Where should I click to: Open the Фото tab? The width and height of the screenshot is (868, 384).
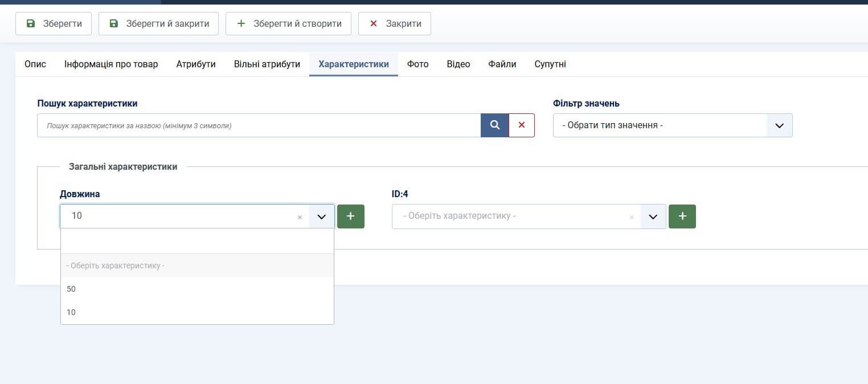coord(417,64)
